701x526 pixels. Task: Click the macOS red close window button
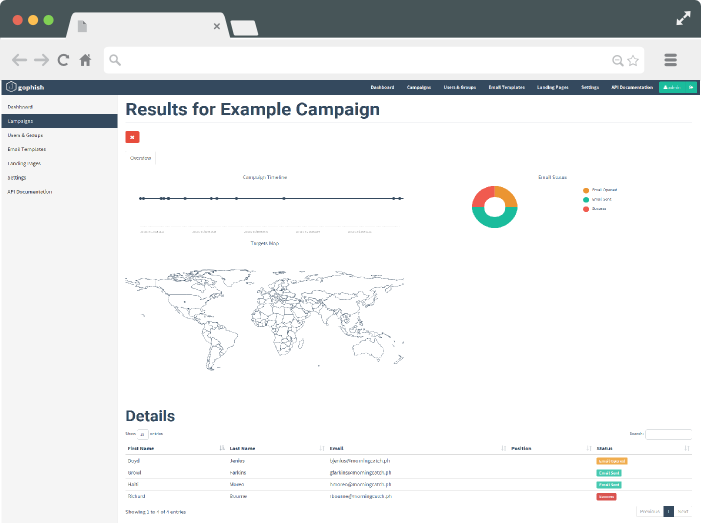[17, 20]
